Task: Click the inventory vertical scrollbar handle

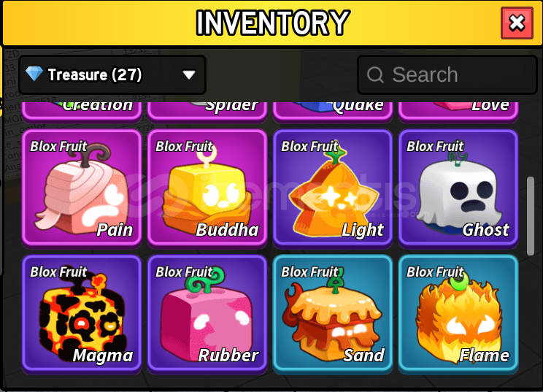Action: (530, 216)
